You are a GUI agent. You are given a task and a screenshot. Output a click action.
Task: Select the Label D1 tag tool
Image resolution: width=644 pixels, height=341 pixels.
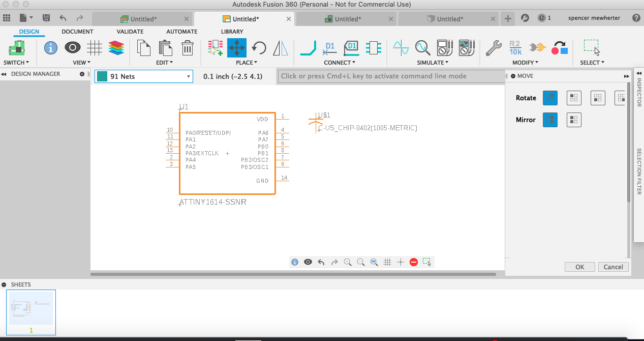(352, 48)
